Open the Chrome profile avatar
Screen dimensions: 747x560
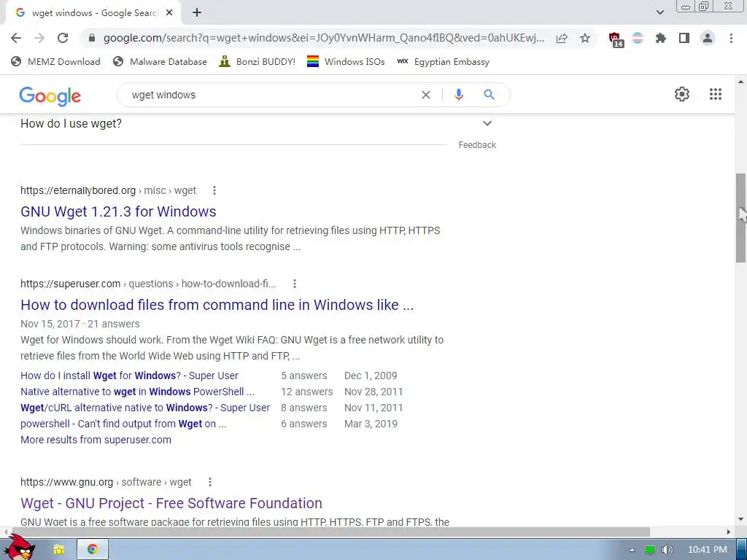(708, 38)
